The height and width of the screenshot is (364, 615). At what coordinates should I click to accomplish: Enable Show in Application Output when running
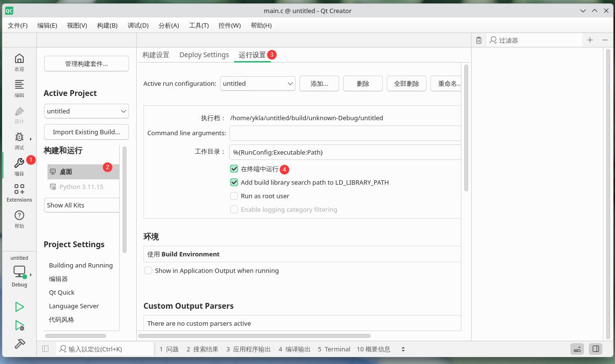pyautogui.click(x=148, y=270)
